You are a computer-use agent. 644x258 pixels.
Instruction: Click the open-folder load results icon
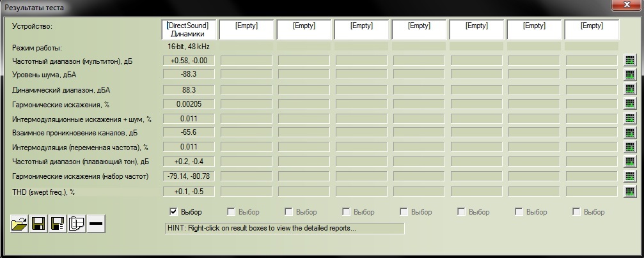[19, 224]
